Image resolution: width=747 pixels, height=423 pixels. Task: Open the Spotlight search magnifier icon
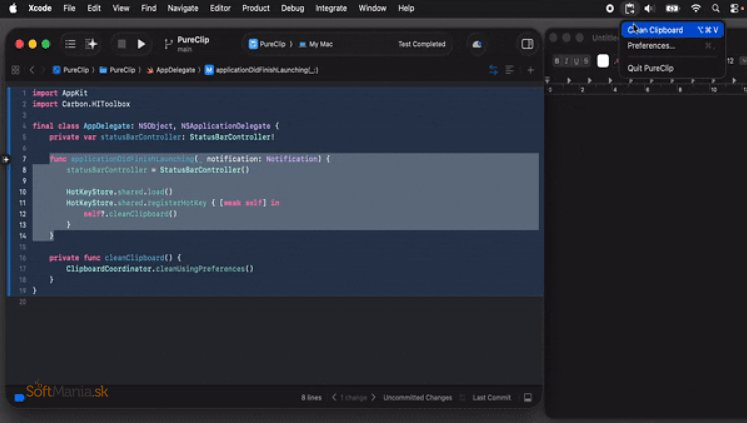(x=716, y=8)
